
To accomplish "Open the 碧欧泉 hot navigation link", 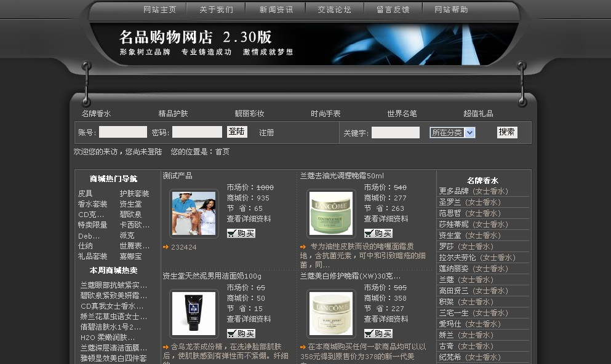I will (130, 215).
